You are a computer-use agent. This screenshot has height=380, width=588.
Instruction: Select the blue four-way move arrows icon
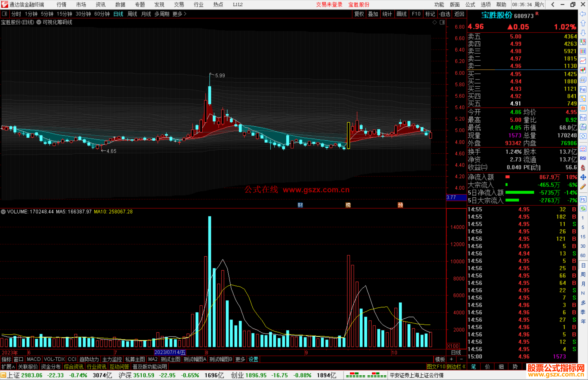pos(583,177)
